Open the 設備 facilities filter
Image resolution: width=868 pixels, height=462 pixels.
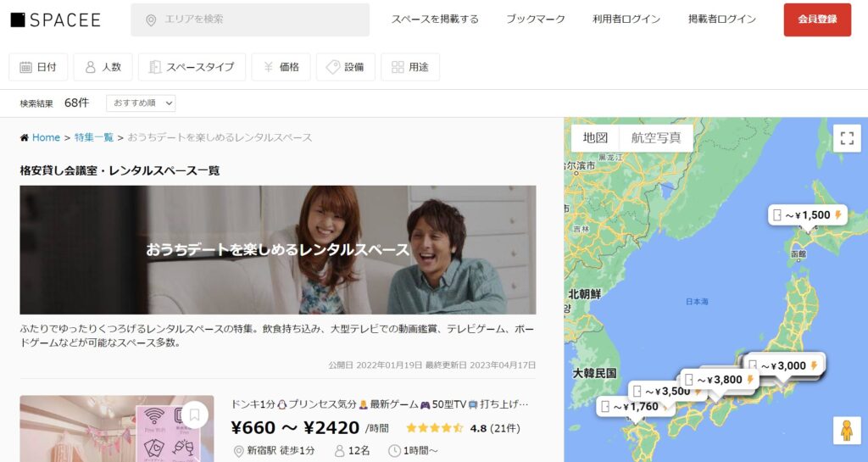click(345, 67)
